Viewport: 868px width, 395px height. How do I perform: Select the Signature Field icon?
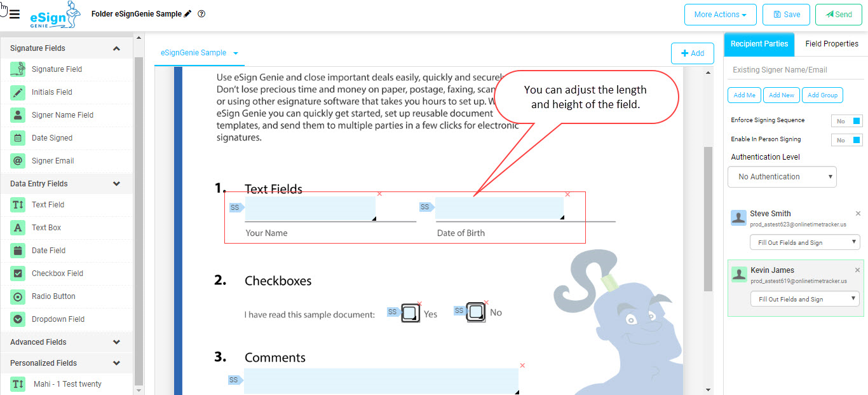(18, 69)
